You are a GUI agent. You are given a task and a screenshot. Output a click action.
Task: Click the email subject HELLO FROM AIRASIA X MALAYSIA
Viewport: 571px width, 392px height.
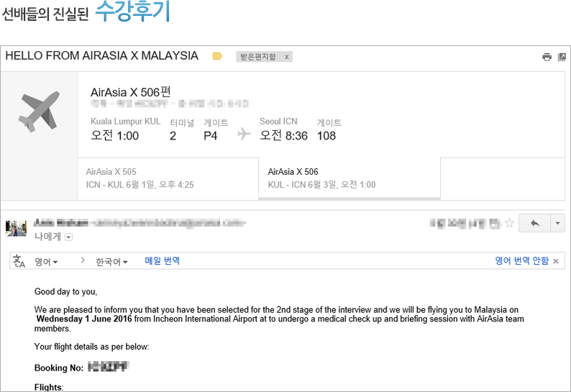(x=101, y=55)
